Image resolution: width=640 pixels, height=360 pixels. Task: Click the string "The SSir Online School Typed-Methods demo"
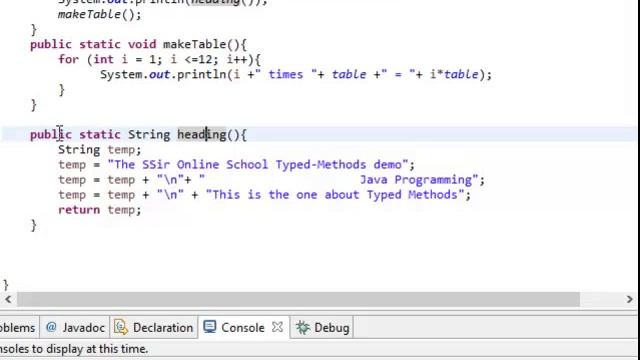click(258, 164)
